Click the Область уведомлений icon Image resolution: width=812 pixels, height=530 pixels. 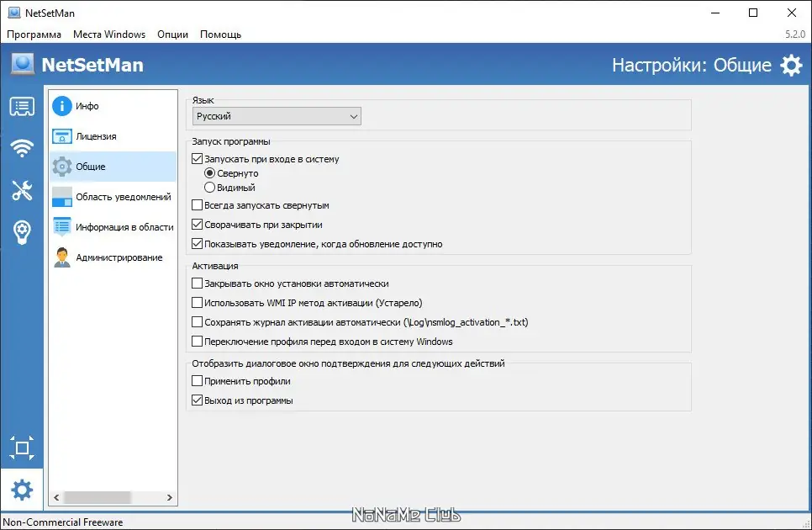coord(62,197)
